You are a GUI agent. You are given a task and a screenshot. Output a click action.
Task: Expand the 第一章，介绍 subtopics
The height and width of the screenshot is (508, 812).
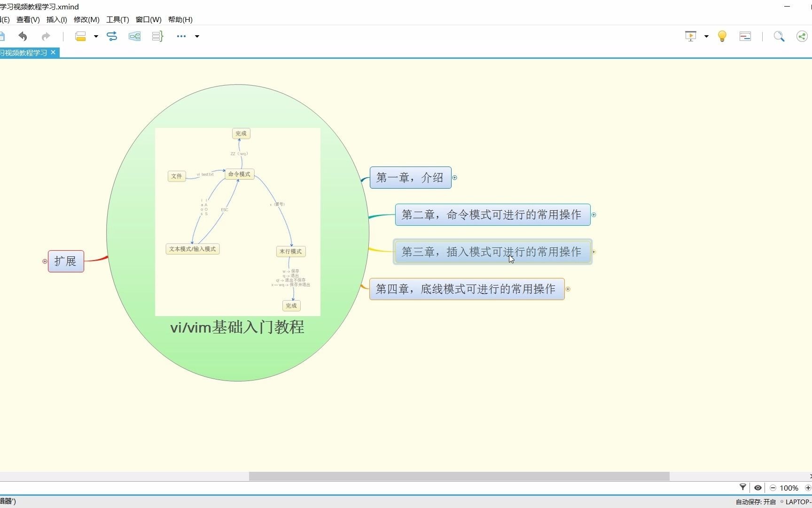(x=454, y=177)
